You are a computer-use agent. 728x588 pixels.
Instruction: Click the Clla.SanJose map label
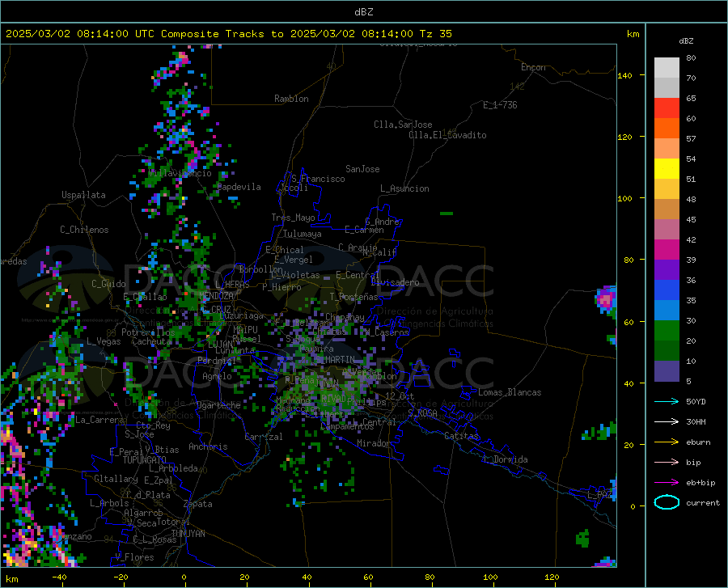[403, 125]
